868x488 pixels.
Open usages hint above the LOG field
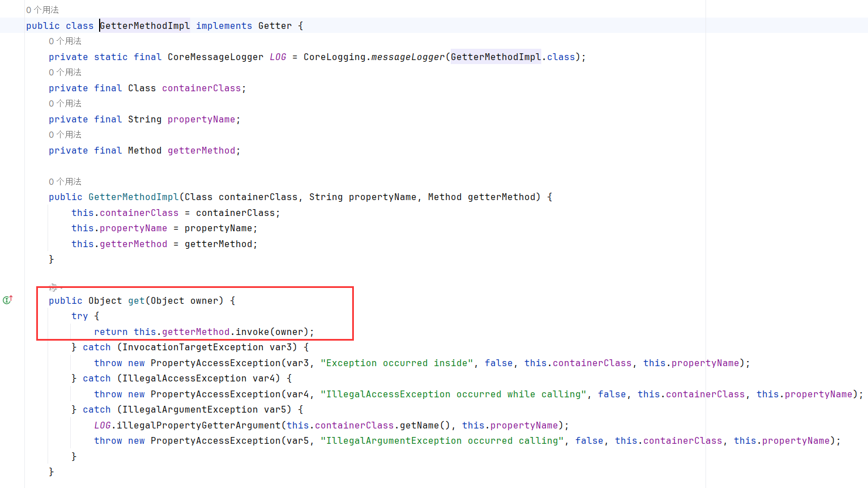65,41
